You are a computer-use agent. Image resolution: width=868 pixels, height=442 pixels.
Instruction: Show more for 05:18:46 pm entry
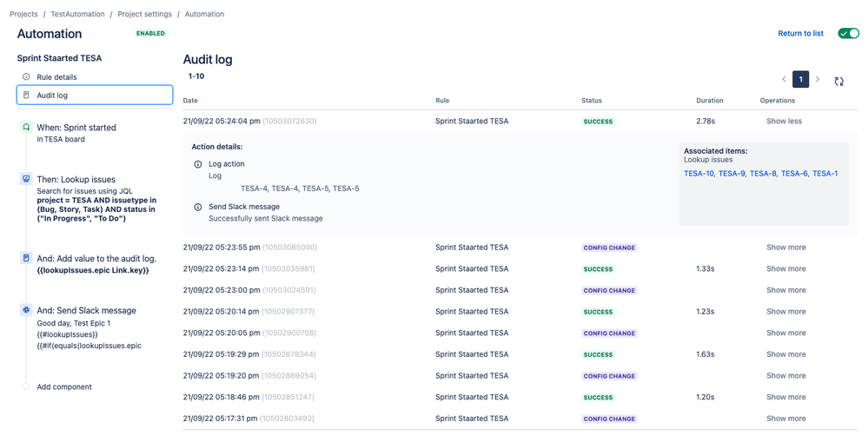tap(786, 397)
